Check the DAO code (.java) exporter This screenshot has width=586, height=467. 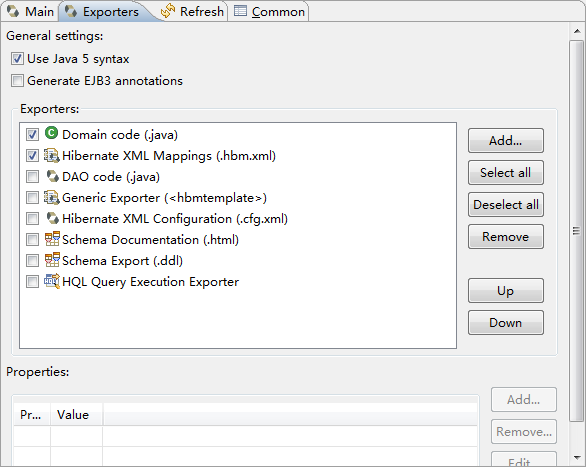32,176
